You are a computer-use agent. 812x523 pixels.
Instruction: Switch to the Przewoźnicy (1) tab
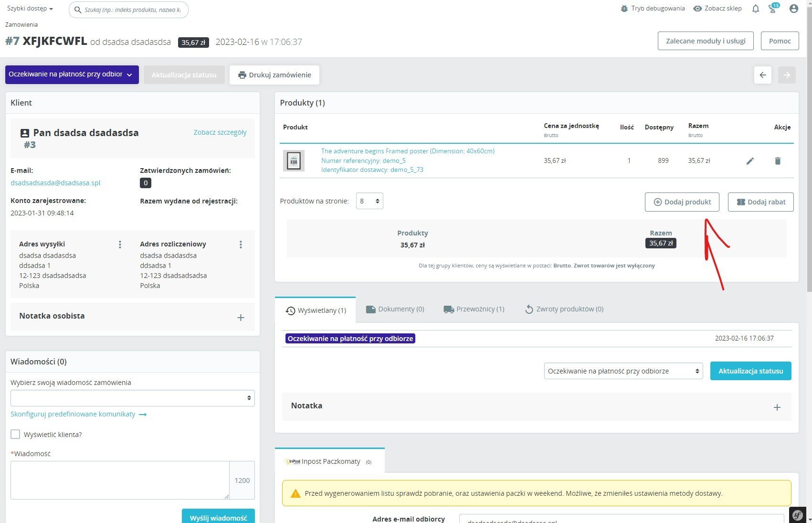[474, 309]
